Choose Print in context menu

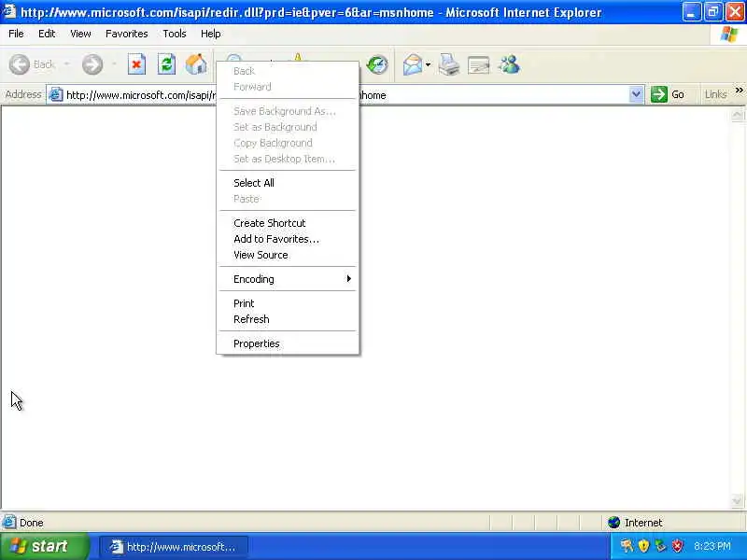click(288, 303)
